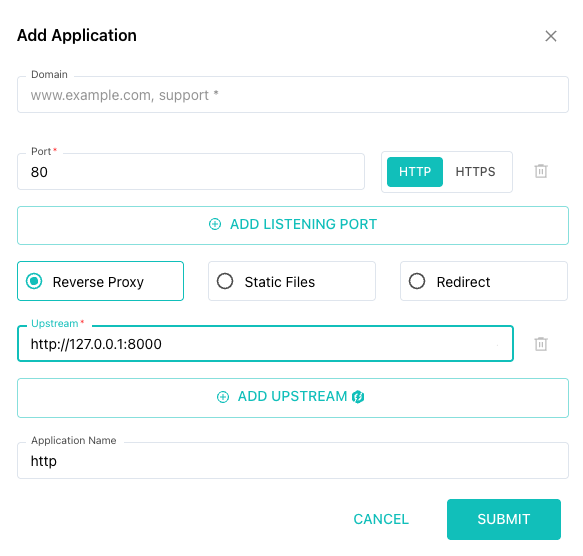
Task: Click into the Port field showing 80
Action: [x=191, y=171]
